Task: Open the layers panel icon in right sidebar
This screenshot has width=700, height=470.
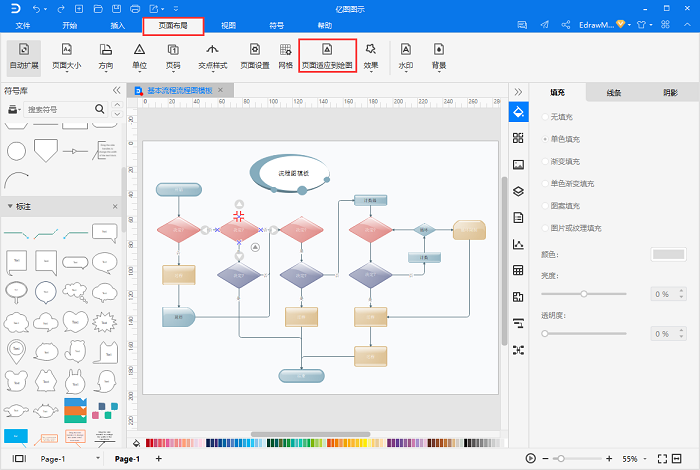Action: (x=518, y=190)
